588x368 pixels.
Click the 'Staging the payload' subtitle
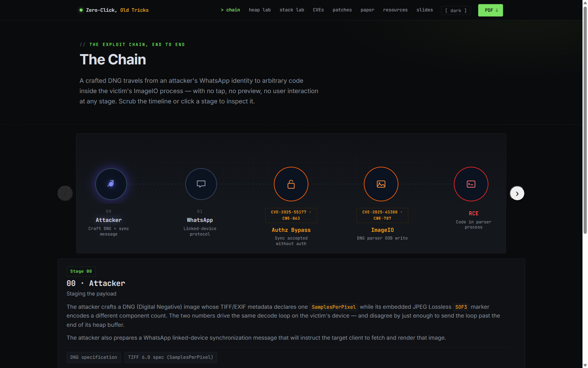click(x=92, y=294)
